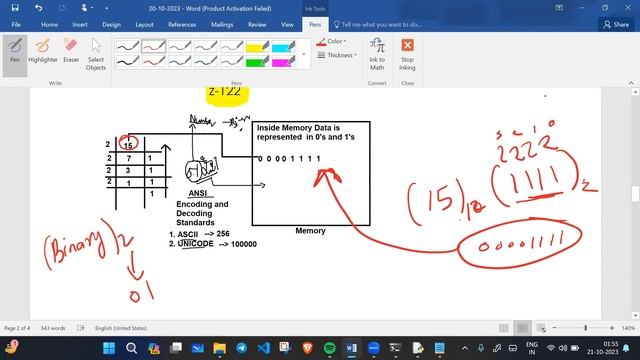Show hidden system tray icons
Viewport: 640px width, 360px height.
(x=465, y=348)
